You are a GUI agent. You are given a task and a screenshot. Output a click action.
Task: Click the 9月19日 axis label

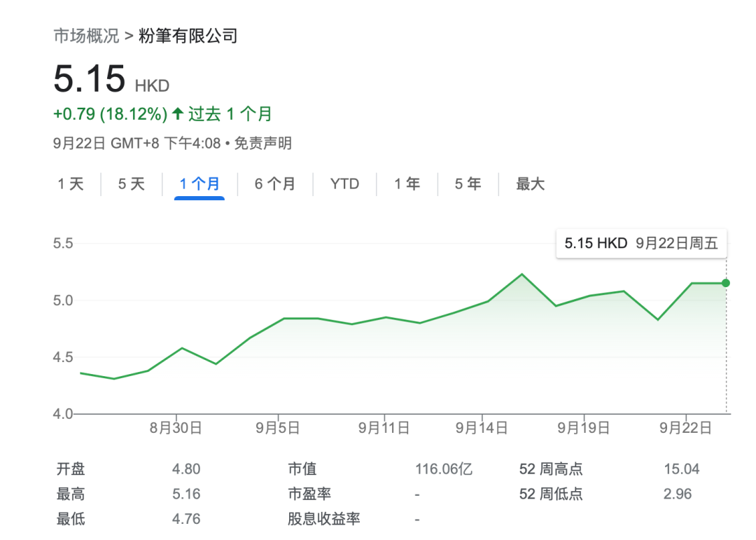[x=584, y=427]
